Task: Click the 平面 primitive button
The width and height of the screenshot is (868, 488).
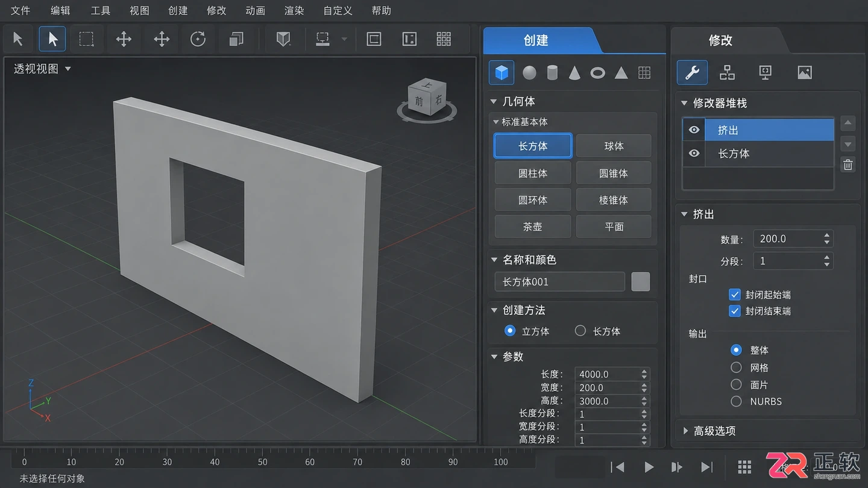Action: tap(614, 227)
